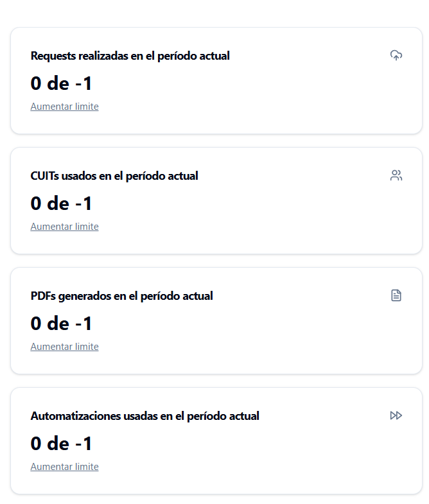This screenshot has height=504, width=429.
Task: Click the cloud upload icon on Requests card
Action: [x=396, y=55]
